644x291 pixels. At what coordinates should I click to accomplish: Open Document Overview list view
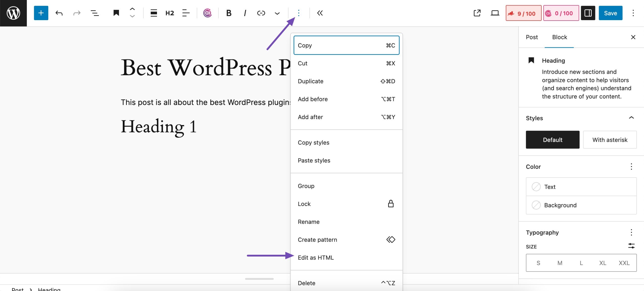[x=95, y=13]
